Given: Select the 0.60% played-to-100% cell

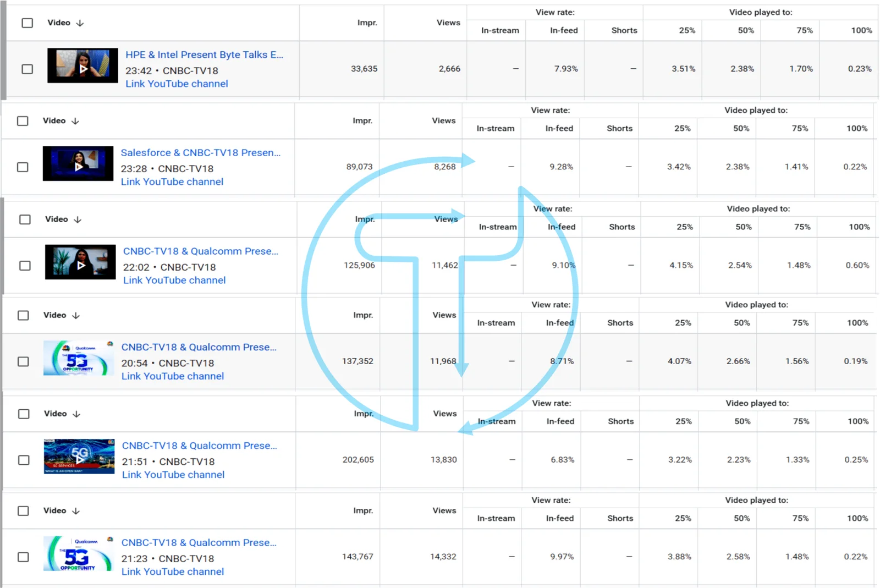Looking at the screenshot, I should 857,265.
